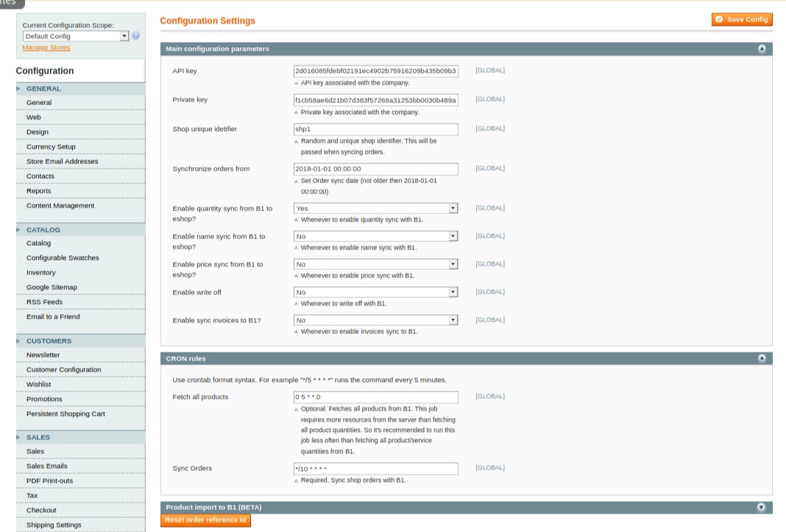This screenshot has width=786, height=532.
Task: Open the Enable write off dropdown
Action: click(x=453, y=291)
